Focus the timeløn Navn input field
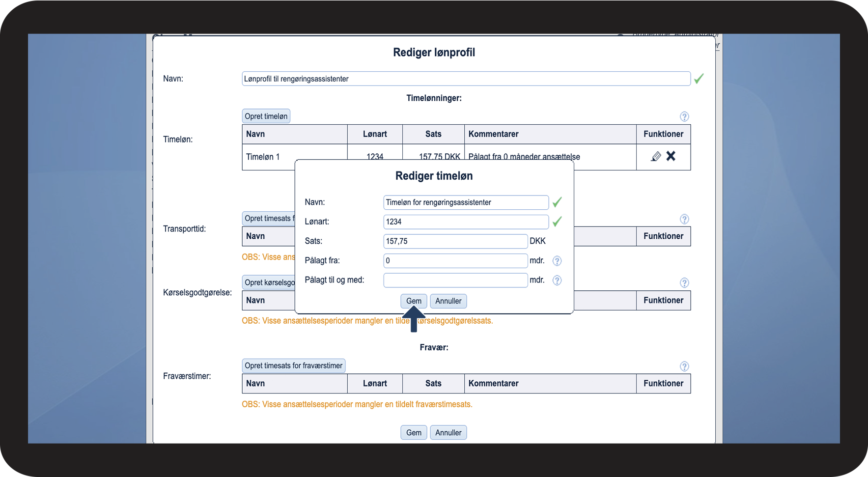 coord(465,202)
